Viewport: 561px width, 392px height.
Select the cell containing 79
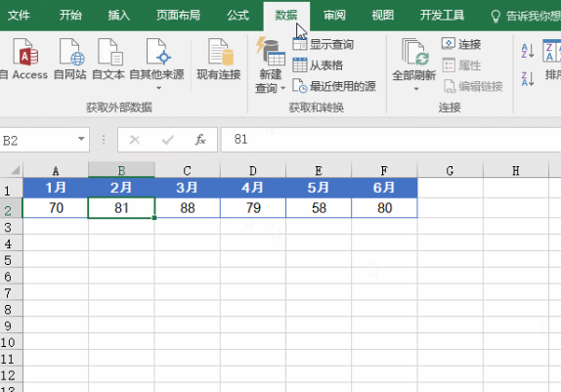[x=252, y=207]
